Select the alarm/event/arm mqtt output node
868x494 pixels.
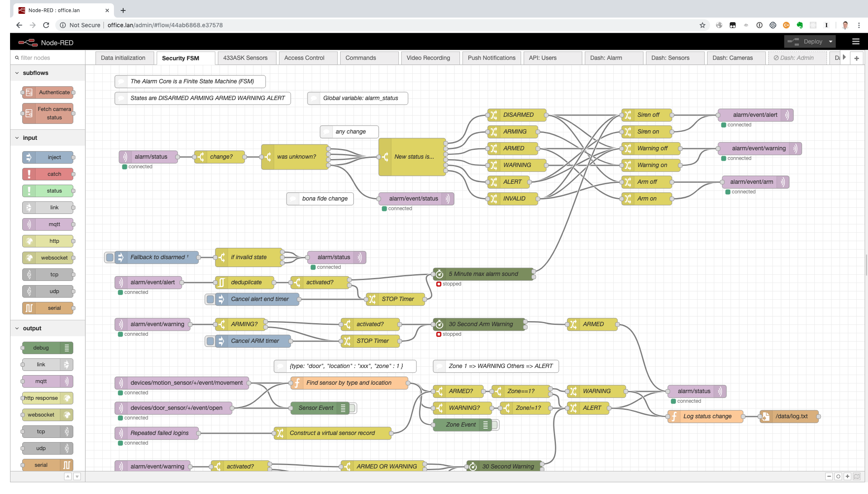(756, 182)
